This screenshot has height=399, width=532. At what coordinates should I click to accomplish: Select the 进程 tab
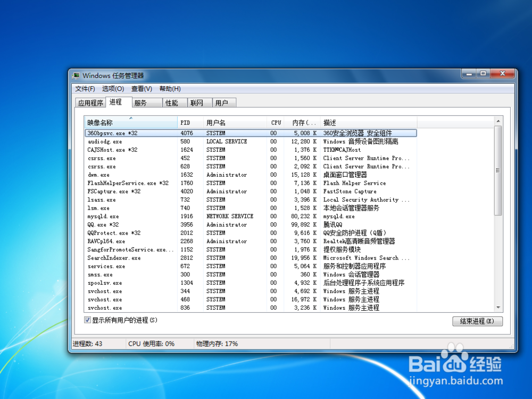pos(119,102)
